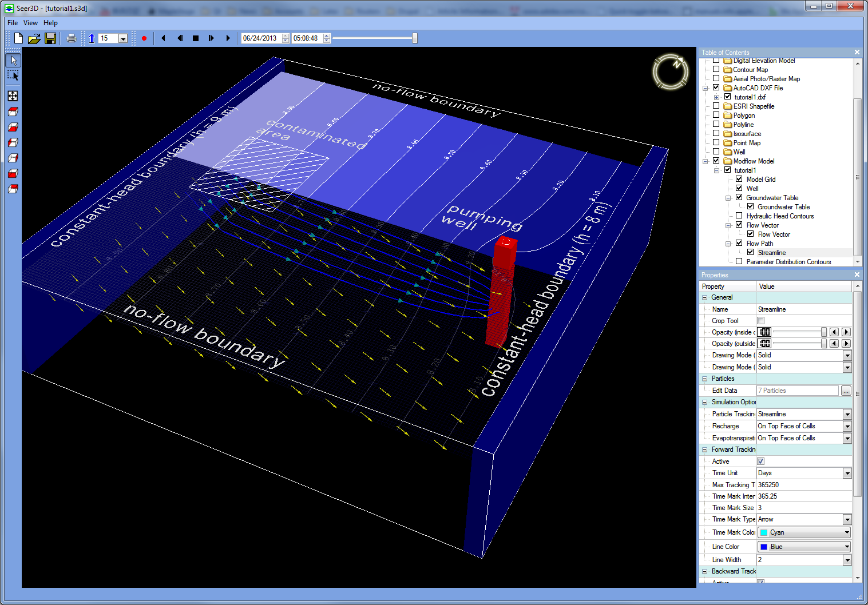
Task: Open Time Mark Color cyan picker
Action: point(804,532)
